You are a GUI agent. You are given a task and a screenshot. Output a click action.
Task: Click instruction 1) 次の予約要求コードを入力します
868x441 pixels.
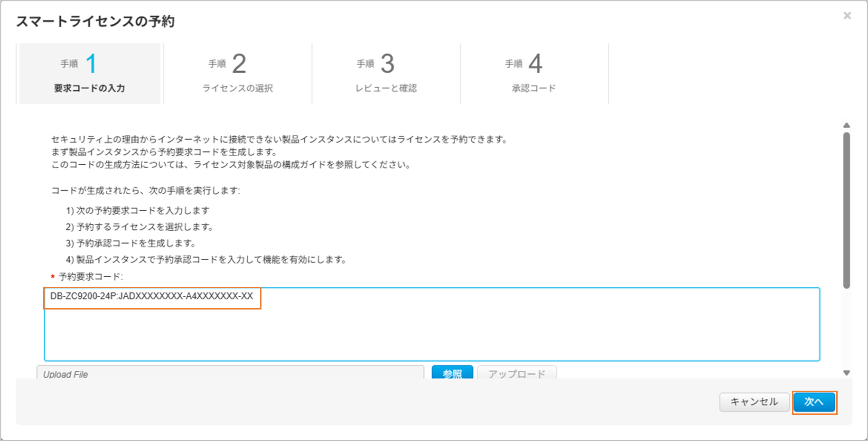click(138, 210)
